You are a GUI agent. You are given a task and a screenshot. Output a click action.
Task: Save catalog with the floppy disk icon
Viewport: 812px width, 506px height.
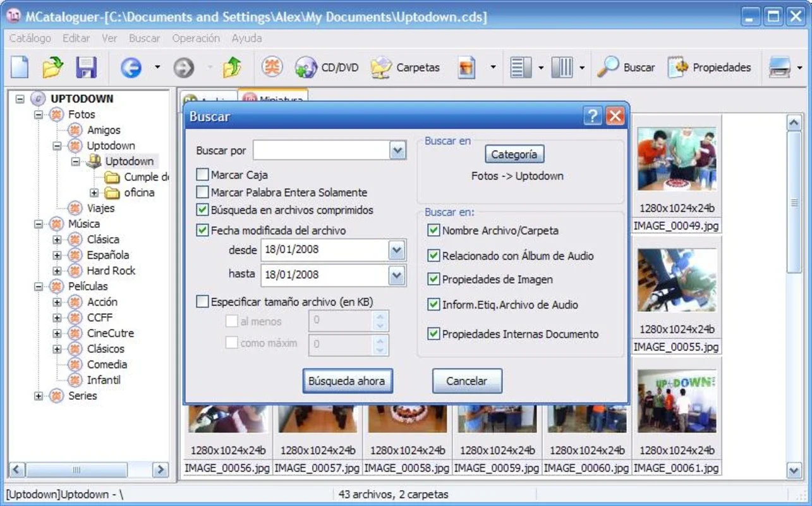[x=86, y=67]
